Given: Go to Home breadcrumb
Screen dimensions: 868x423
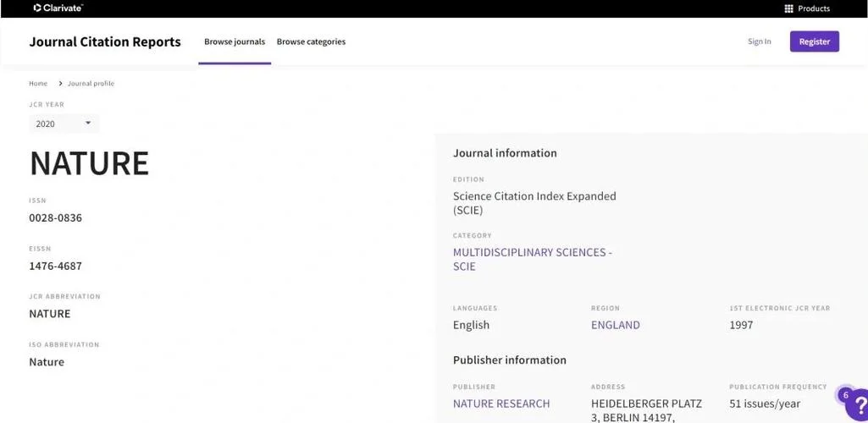Looking at the screenshot, I should pyautogui.click(x=38, y=84).
